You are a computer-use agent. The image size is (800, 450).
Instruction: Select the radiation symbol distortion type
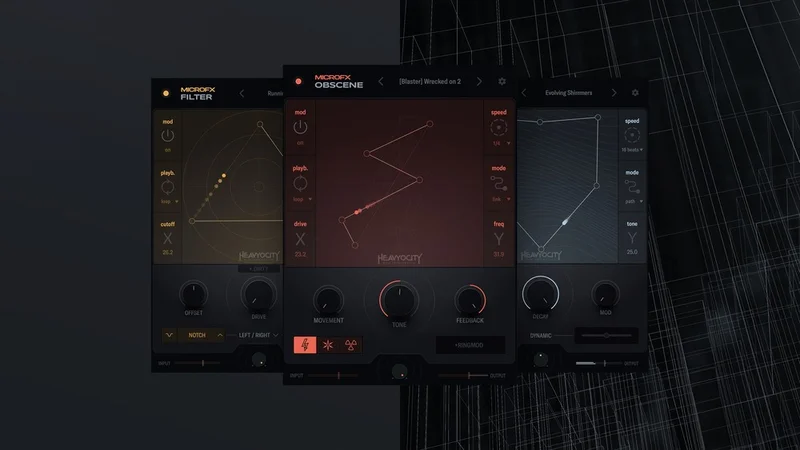(x=351, y=345)
